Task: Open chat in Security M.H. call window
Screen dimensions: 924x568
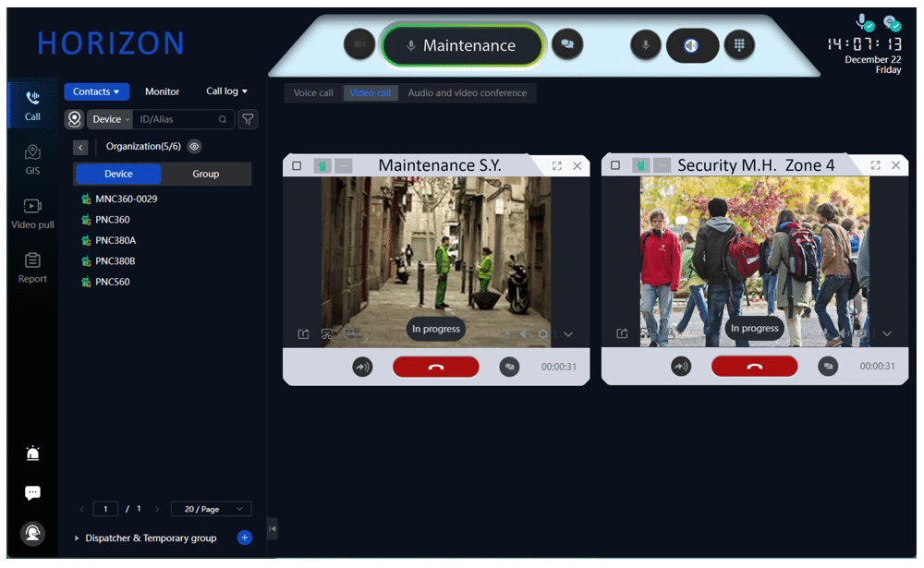Action: (x=828, y=367)
